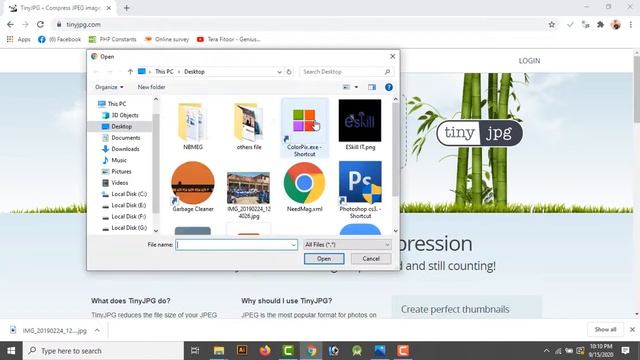Bookmark this page with star icon
This screenshot has width=640, height=360.
point(551,24)
